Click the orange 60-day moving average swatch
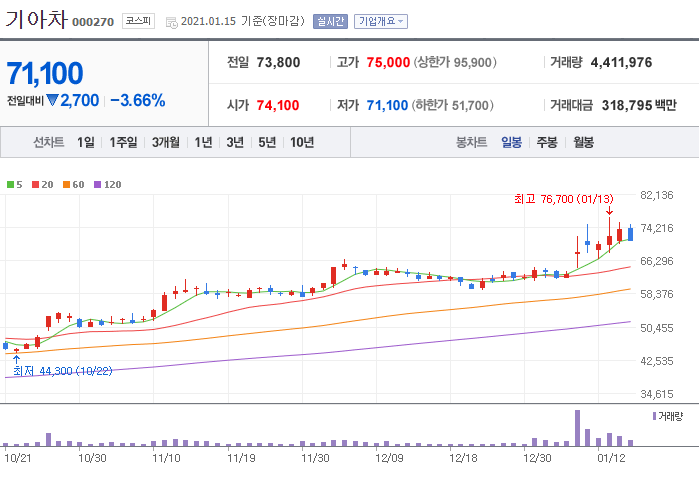Image resolution: width=699 pixels, height=485 pixels. (x=66, y=185)
